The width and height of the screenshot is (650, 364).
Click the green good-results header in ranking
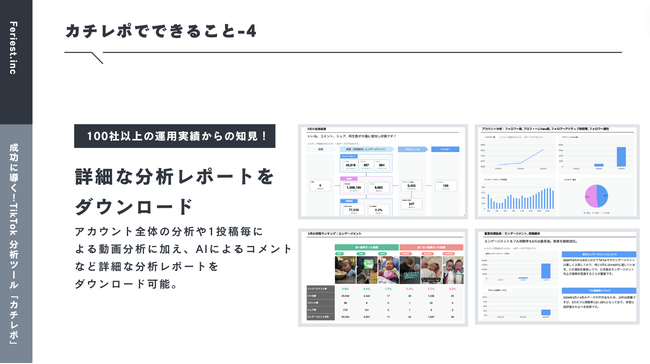tap(366, 248)
